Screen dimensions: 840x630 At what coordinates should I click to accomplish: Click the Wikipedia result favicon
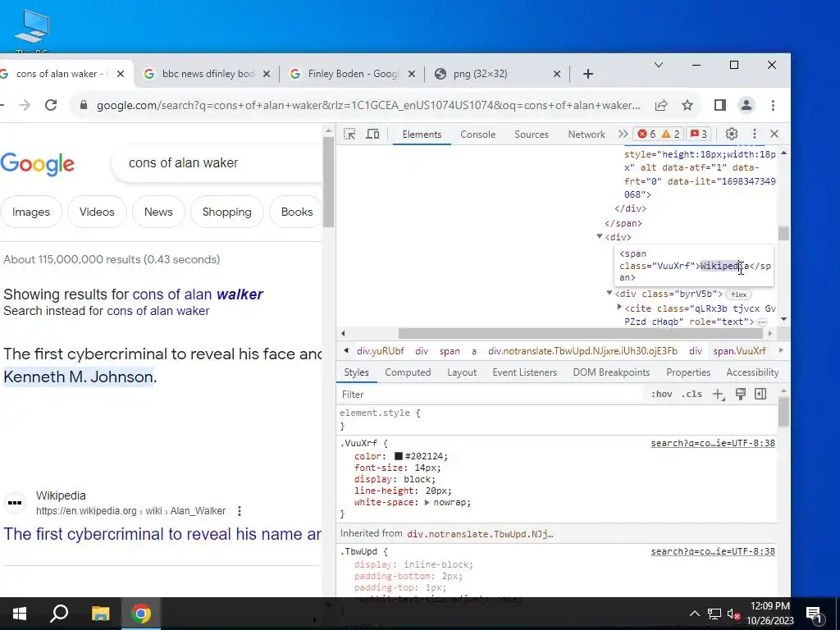[x=15, y=503]
